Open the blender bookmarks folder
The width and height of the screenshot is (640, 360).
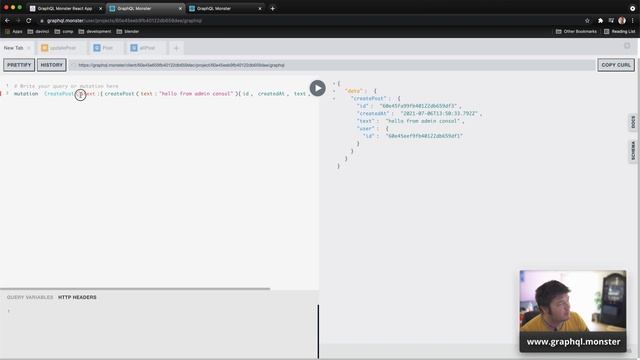[x=128, y=31]
